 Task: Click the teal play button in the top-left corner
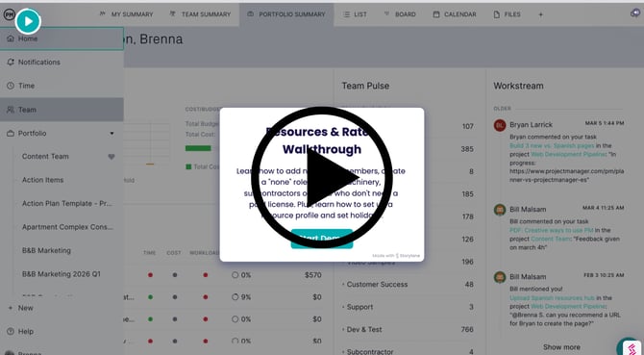tap(28, 21)
